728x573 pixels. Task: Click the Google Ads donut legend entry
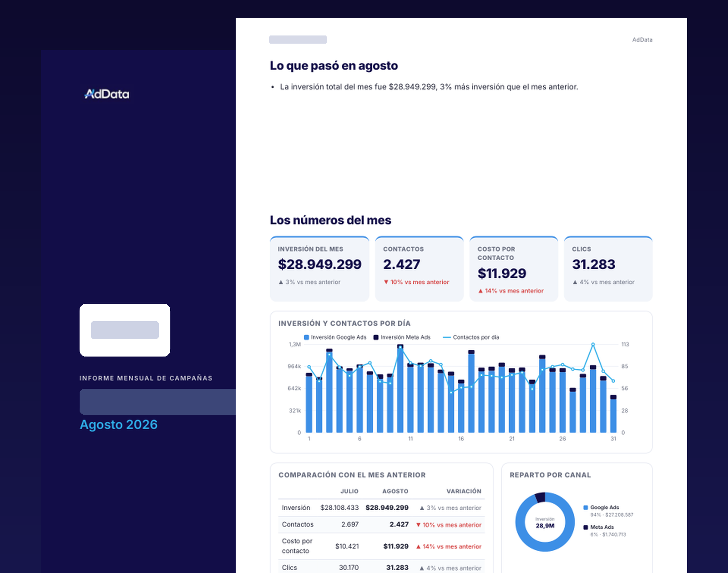tap(608, 511)
